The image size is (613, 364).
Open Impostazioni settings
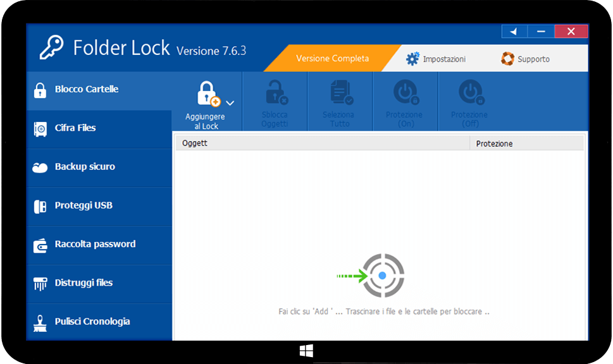(436, 59)
